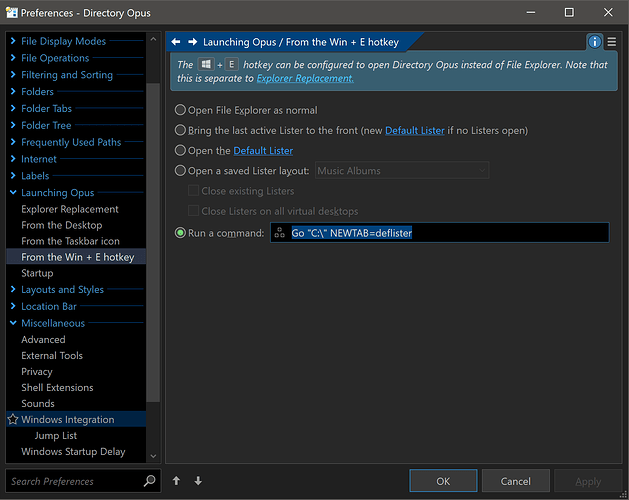Click the Directory Opus title bar icon
The width and height of the screenshot is (629, 500).
point(12,12)
